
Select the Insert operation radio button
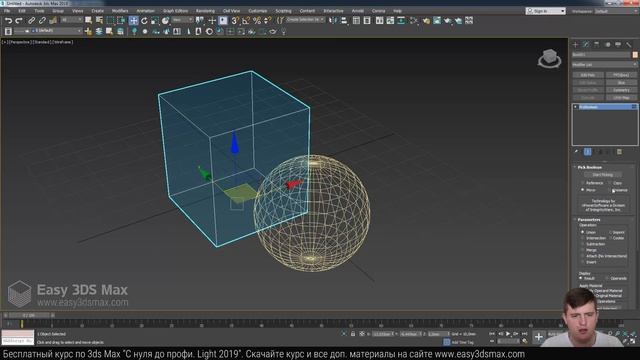[x=583, y=262]
